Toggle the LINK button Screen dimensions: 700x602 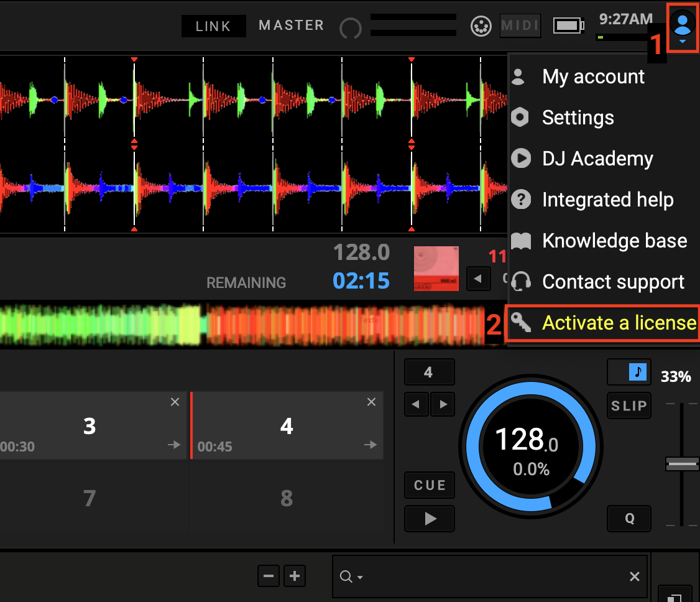(x=213, y=26)
